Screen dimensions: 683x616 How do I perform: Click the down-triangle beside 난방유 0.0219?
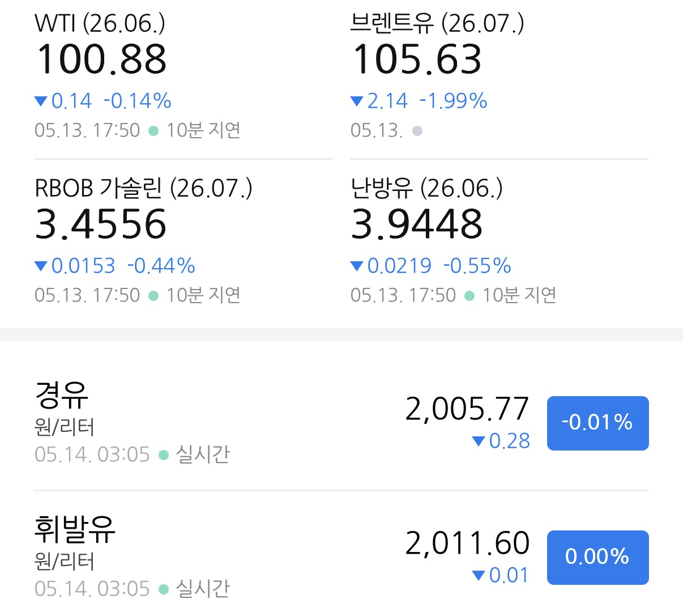pos(357,266)
